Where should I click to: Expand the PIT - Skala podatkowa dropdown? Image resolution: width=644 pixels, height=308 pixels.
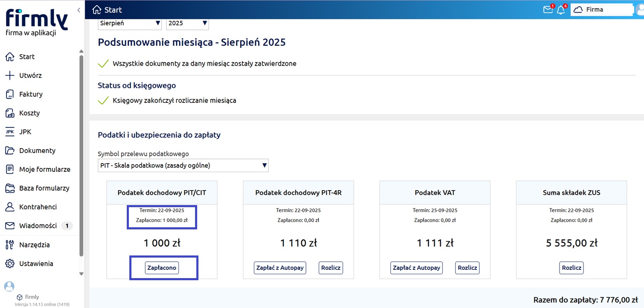coord(183,165)
